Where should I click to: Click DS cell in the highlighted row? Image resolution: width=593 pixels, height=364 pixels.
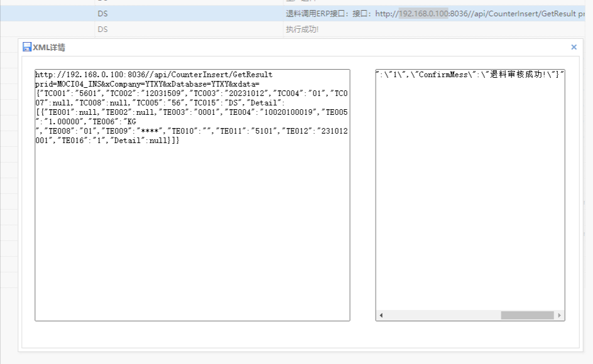click(102, 13)
